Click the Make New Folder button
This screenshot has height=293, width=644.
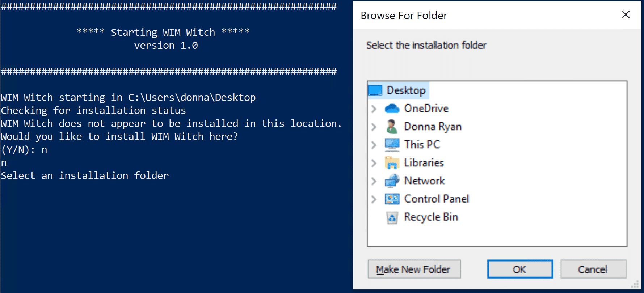tap(414, 269)
